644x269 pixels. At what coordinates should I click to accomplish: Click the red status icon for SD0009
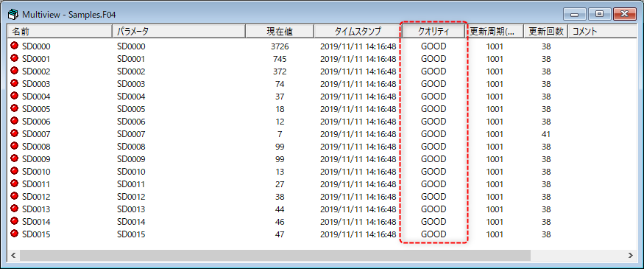pos(15,158)
